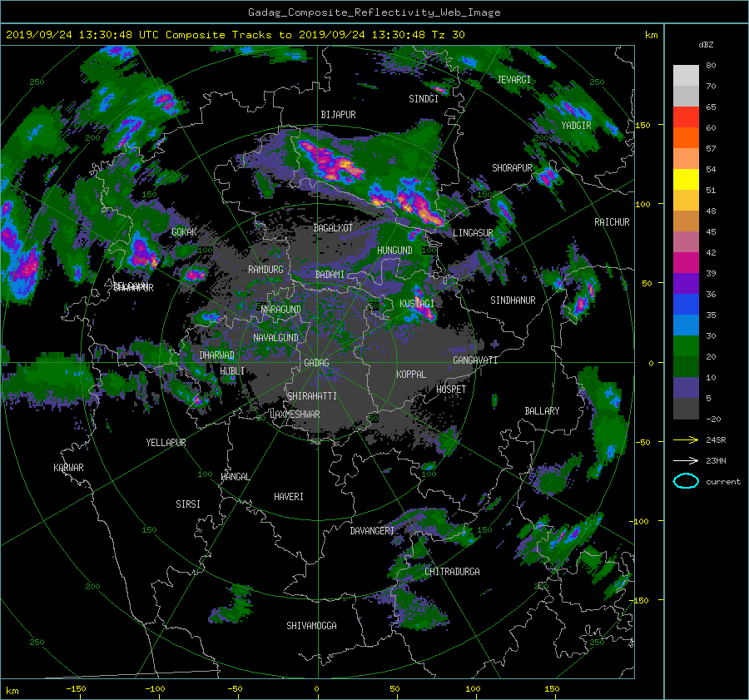Click the NARAGUND city label
This screenshot has width=749, height=700.
[x=281, y=310]
